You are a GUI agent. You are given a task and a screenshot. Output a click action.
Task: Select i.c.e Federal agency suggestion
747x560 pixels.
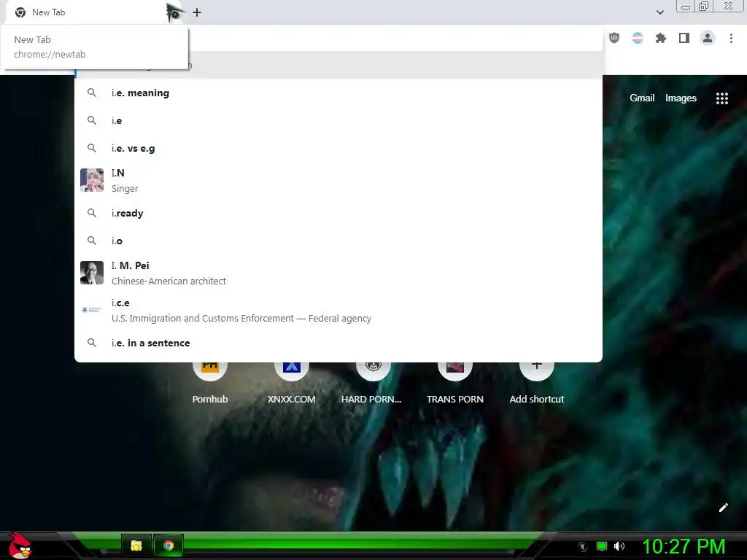click(338, 310)
